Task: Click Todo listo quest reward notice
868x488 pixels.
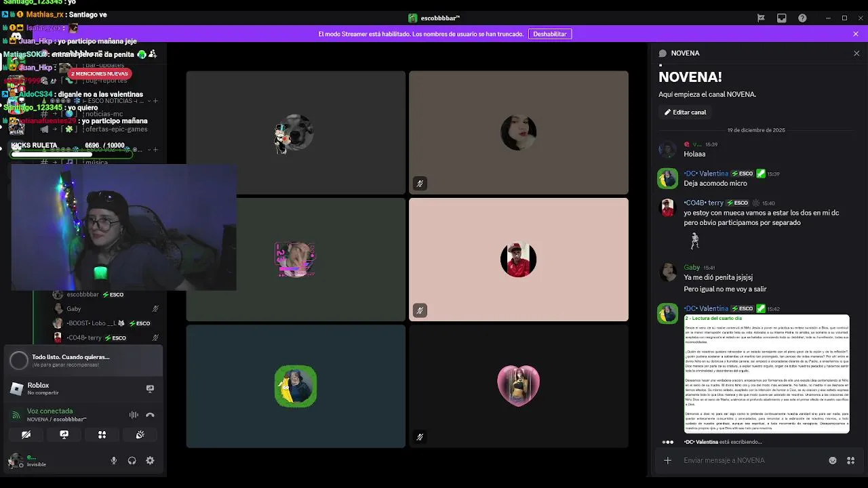Action: pos(83,361)
